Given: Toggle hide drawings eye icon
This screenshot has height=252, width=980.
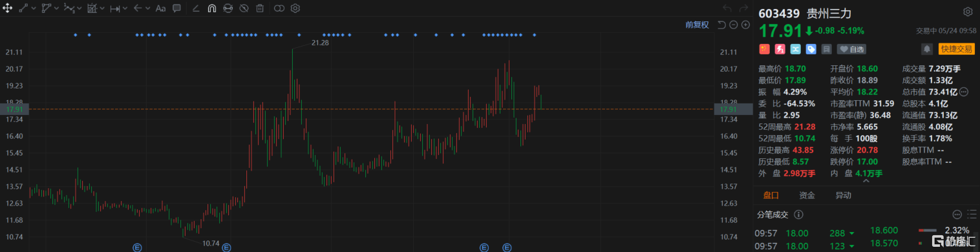Looking at the screenshot, I should pos(244,8).
